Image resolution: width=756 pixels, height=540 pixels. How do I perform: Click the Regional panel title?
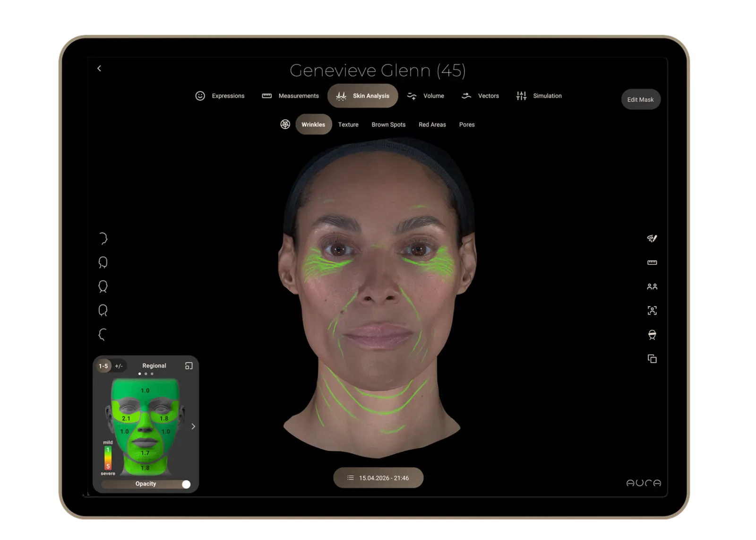pyautogui.click(x=154, y=366)
